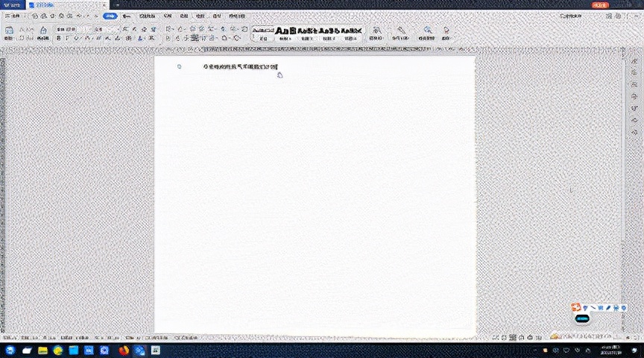Center the paragraph text
The height and width of the screenshot is (358, 644).
pyautogui.click(x=178, y=38)
